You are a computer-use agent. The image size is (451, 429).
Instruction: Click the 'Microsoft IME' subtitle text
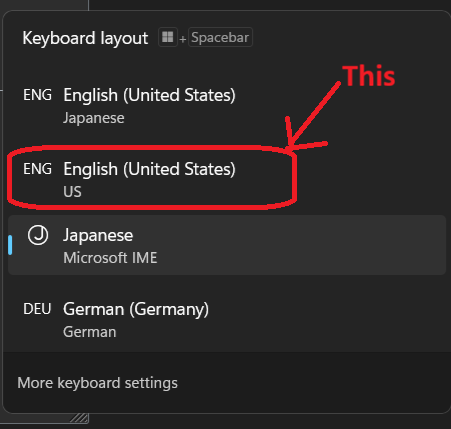(110, 258)
